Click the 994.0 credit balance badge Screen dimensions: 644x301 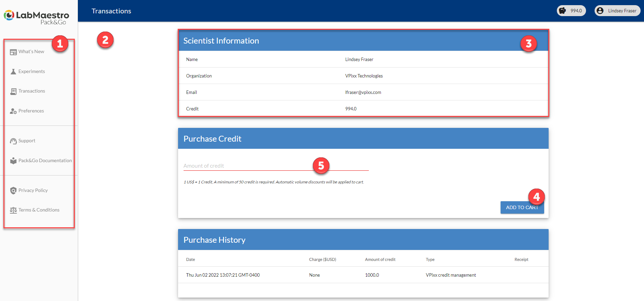576,11
